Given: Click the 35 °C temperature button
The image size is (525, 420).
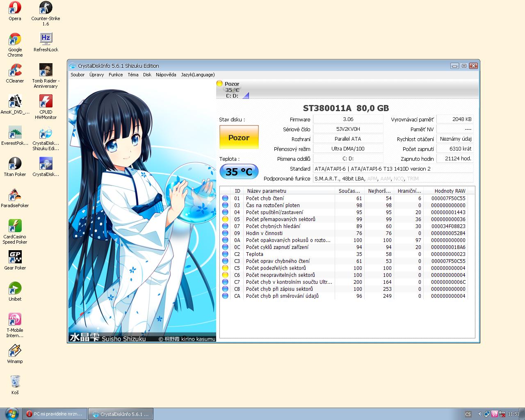Looking at the screenshot, I should [x=239, y=171].
